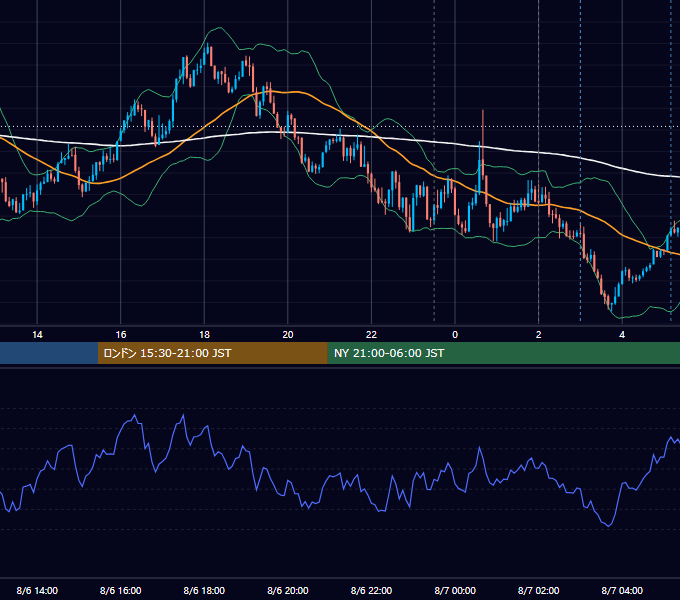Click the 8/7 00:00 date label
Image resolution: width=680 pixels, height=600 pixels.
(x=455, y=590)
